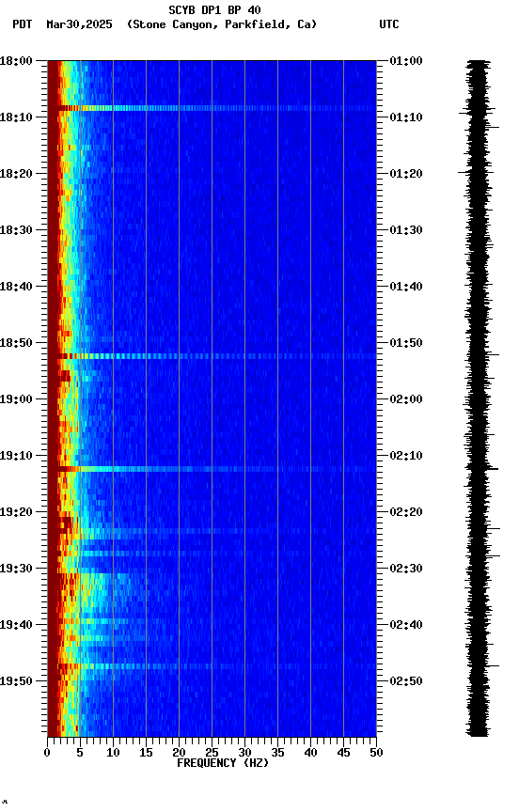Click the 01:20 UTC time label

(x=406, y=174)
